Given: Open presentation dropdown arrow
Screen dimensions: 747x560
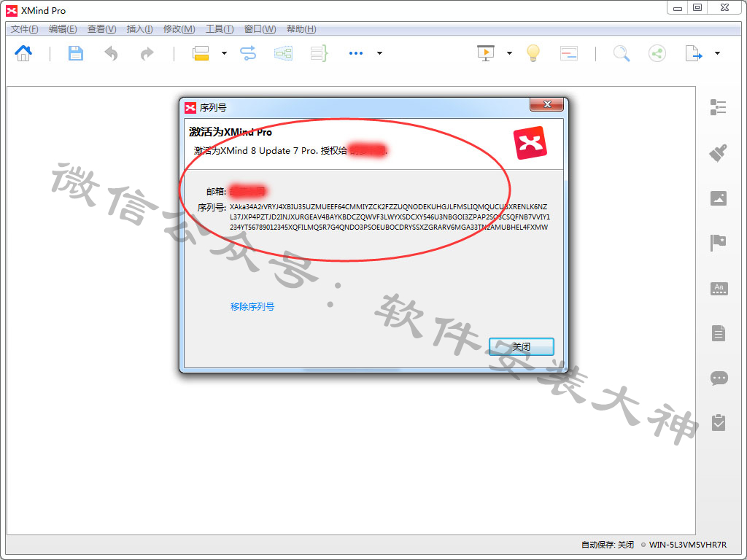Looking at the screenshot, I should click(509, 53).
